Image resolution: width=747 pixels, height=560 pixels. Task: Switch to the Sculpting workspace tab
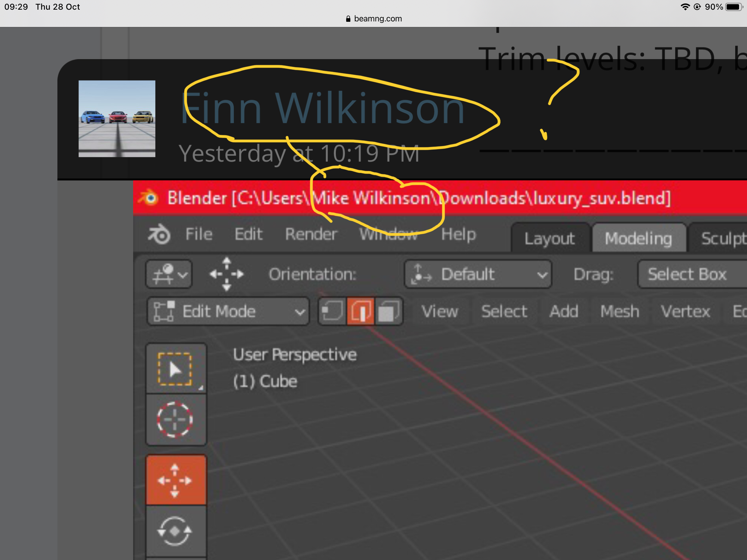click(719, 238)
